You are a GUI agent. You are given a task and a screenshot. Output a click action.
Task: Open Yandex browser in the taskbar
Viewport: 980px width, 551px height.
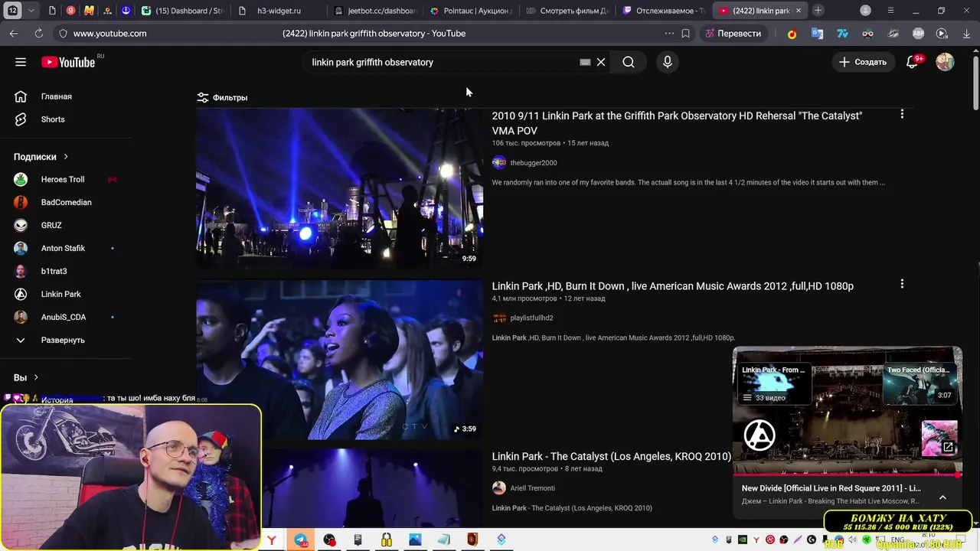[x=272, y=540]
